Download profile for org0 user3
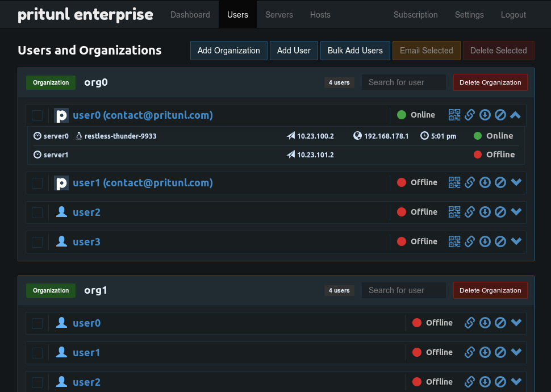The width and height of the screenshot is (551, 392). [485, 241]
